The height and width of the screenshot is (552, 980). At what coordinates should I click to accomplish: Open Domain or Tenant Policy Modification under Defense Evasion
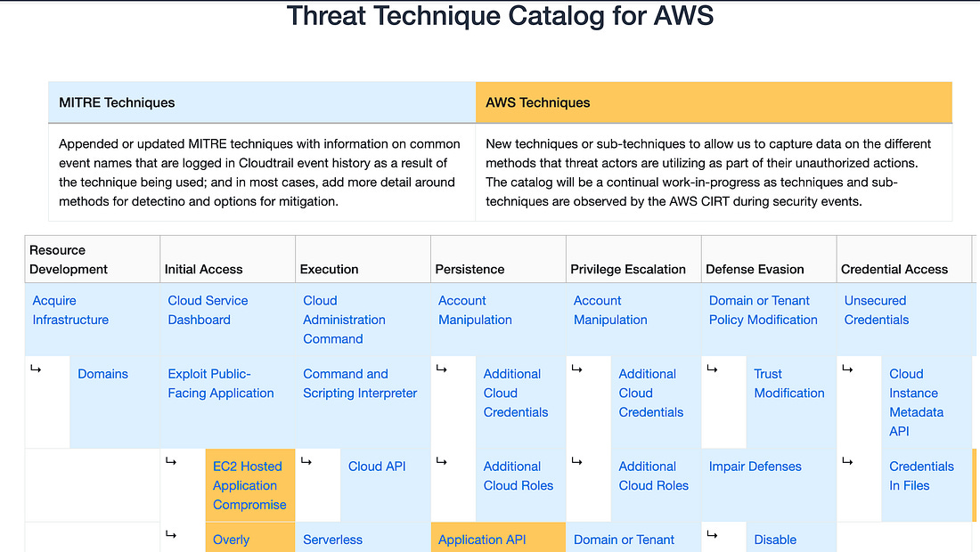coord(764,311)
